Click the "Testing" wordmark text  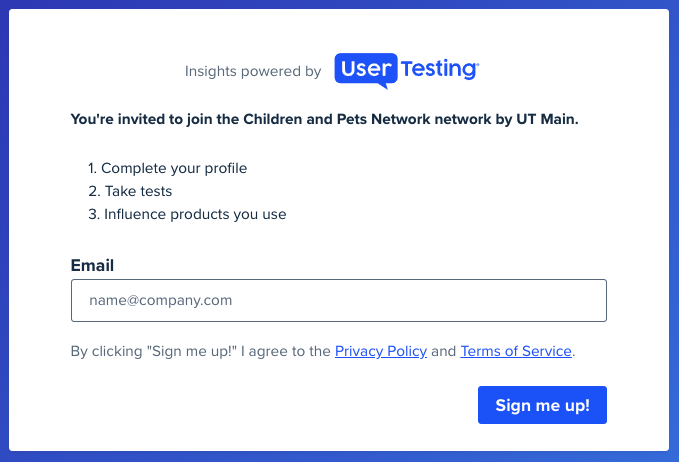click(x=440, y=69)
